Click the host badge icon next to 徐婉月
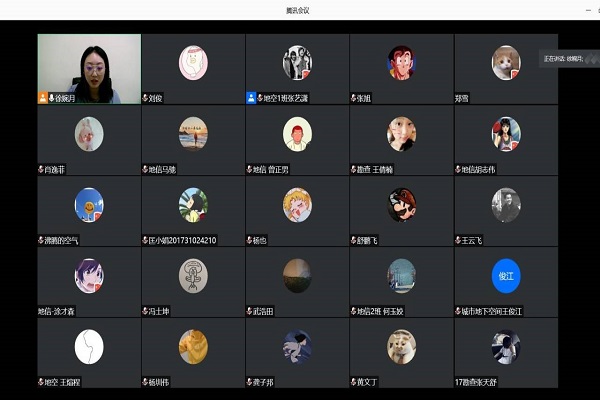The width and height of the screenshot is (600, 400). pos(42,98)
